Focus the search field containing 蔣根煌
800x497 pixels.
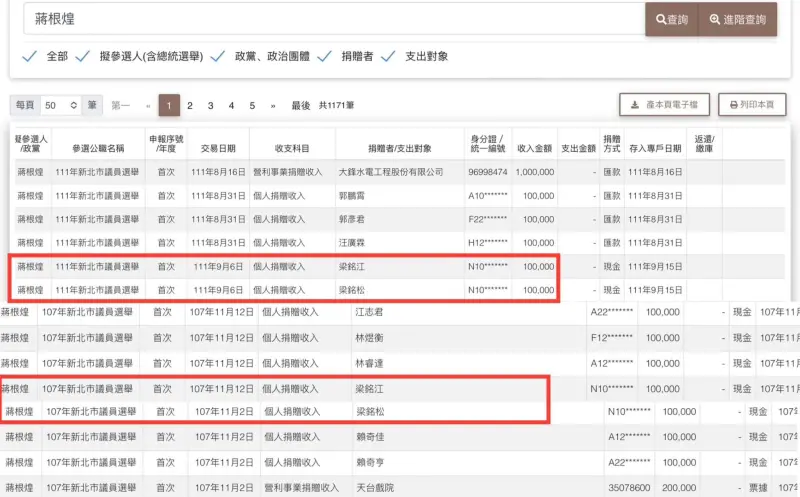(x=334, y=19)
